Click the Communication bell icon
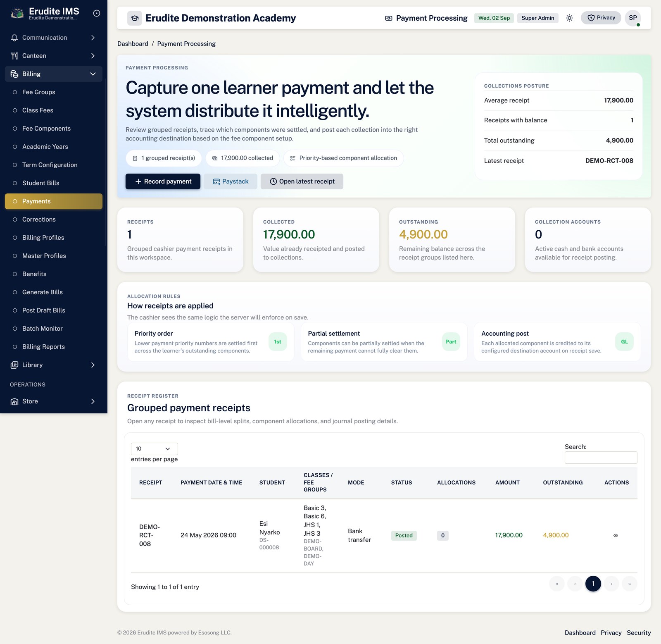Screen dimensions: 661x644 14,38
